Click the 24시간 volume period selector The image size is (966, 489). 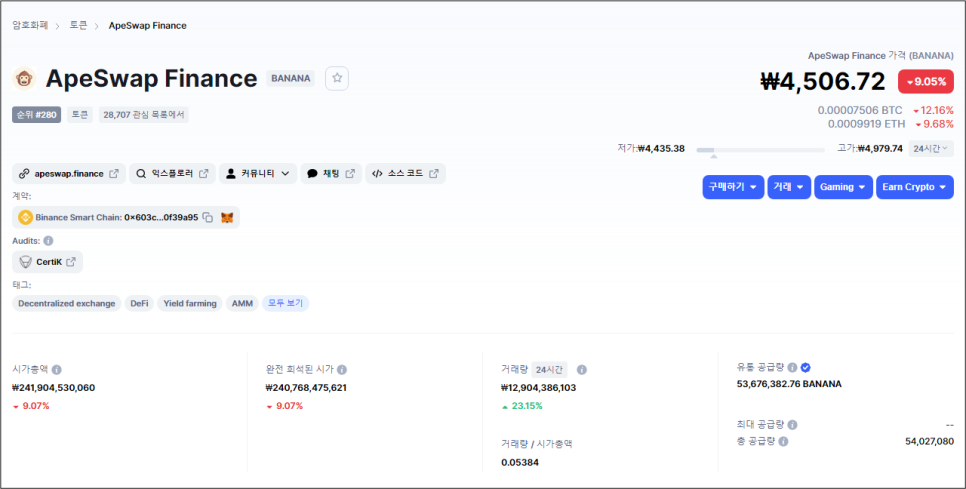click(x=550, y=370)
